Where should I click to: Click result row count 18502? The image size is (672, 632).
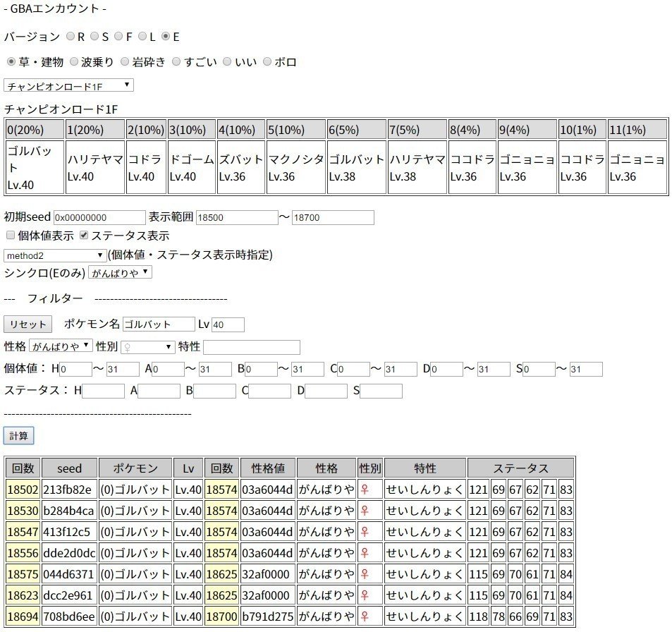(x=23, y=490)
